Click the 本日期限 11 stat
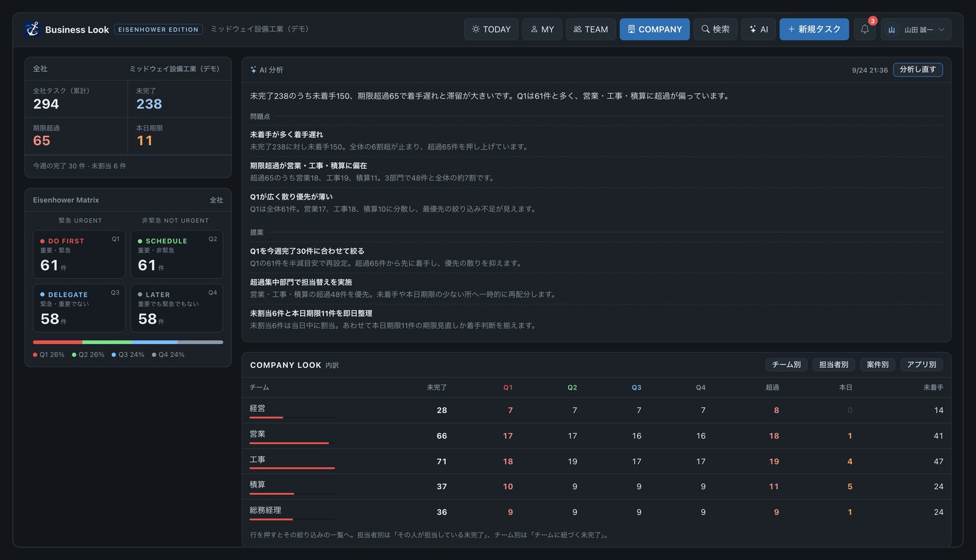 pyautogui.click(x=180, y=135)
